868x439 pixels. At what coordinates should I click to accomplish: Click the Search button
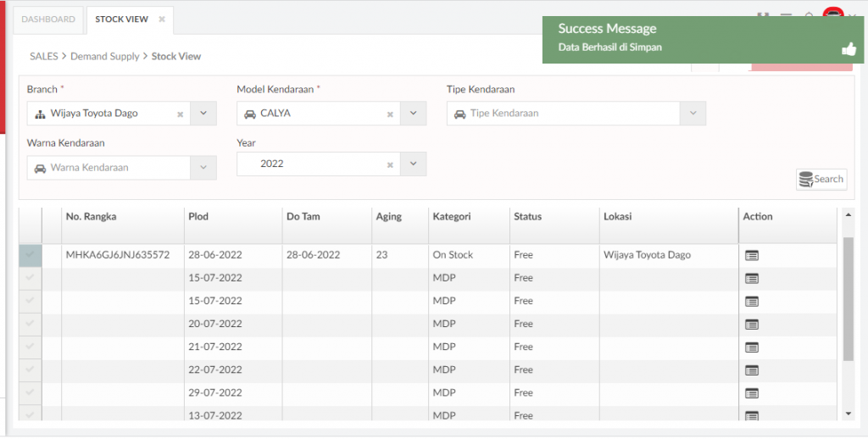click(821, 180)
